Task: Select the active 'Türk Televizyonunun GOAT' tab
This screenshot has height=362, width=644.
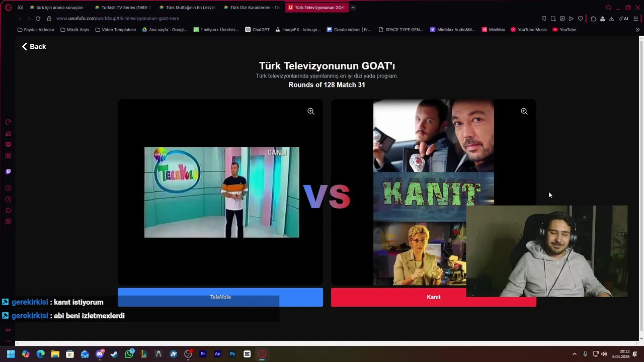Action: click(316, 8)
